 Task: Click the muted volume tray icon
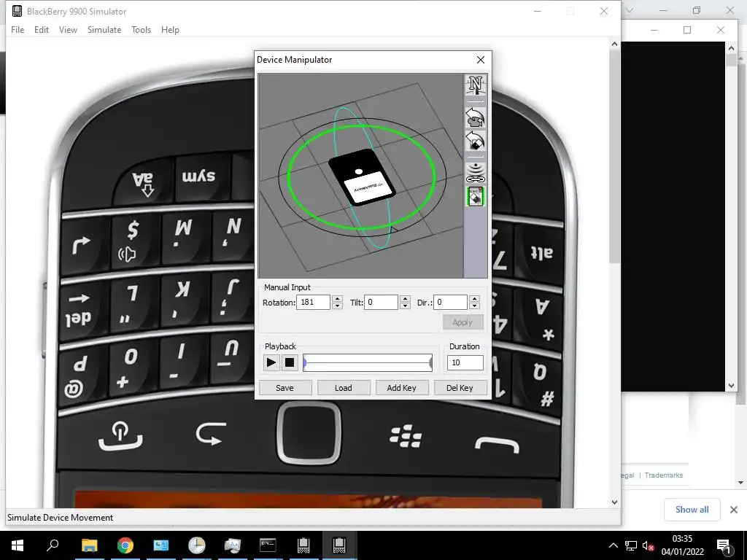pos(648,545)
